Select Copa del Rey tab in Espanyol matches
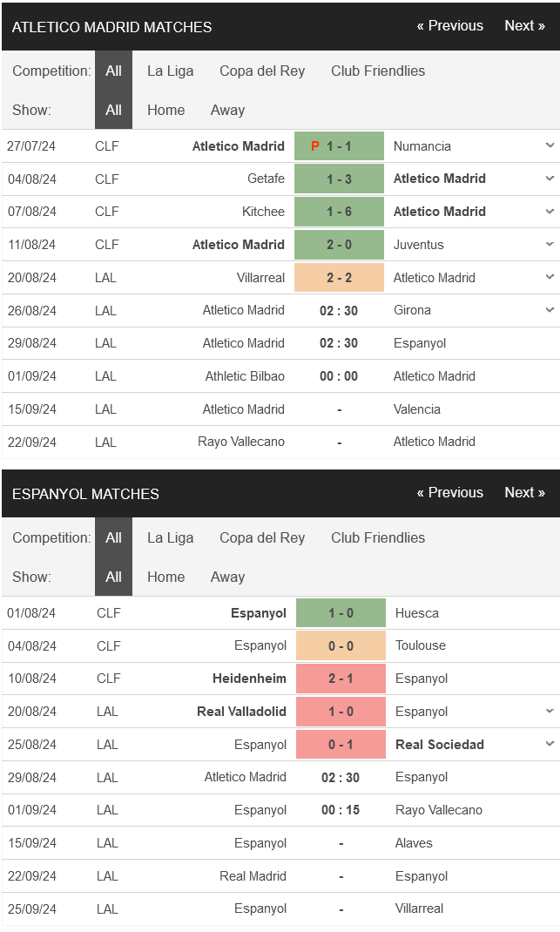 262,538
